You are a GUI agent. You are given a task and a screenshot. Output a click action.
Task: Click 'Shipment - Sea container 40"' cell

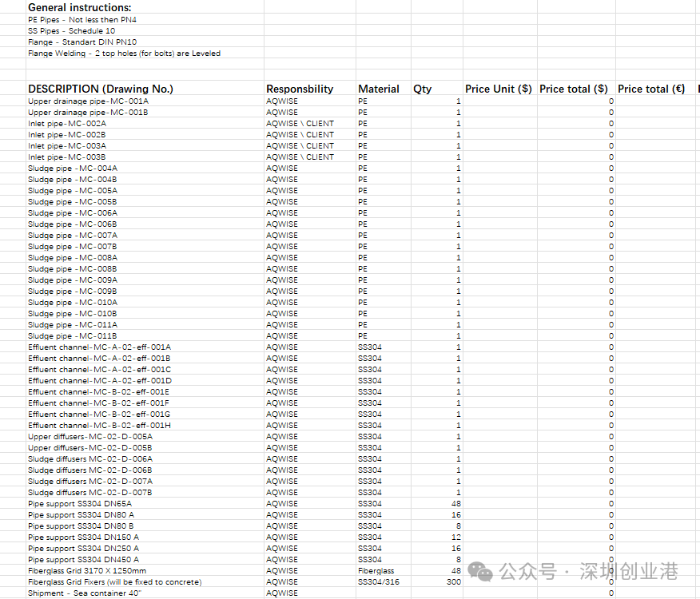click(x=145, y=593)
